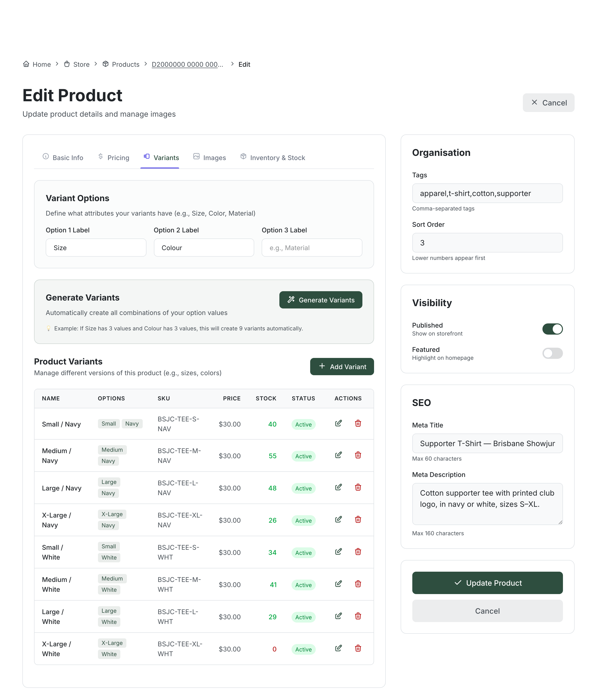The image size is (597, 700).
Task: Edit the Small / Navy variant
Action: coord(338,423)
